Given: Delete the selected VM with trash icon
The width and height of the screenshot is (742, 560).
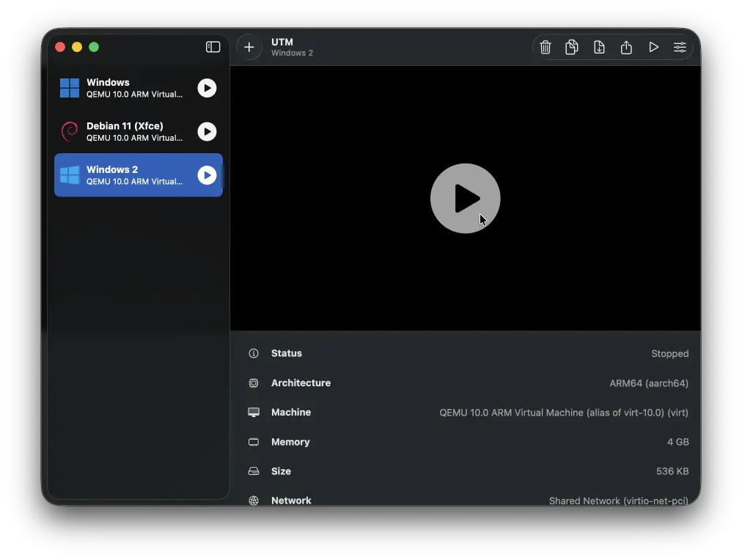Looking at the screenshot, I should pos(546,47).
